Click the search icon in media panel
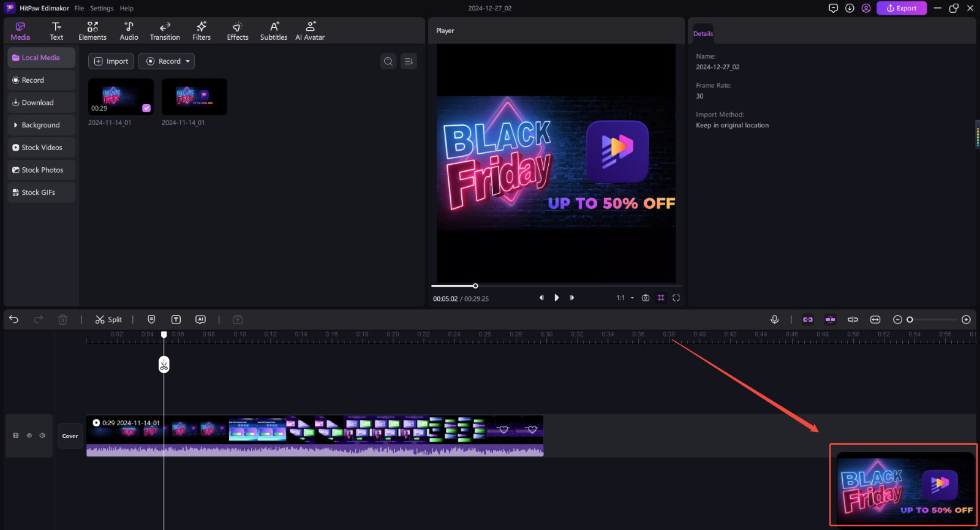Screen dimensions: 980x530 (x=388, y=61)
